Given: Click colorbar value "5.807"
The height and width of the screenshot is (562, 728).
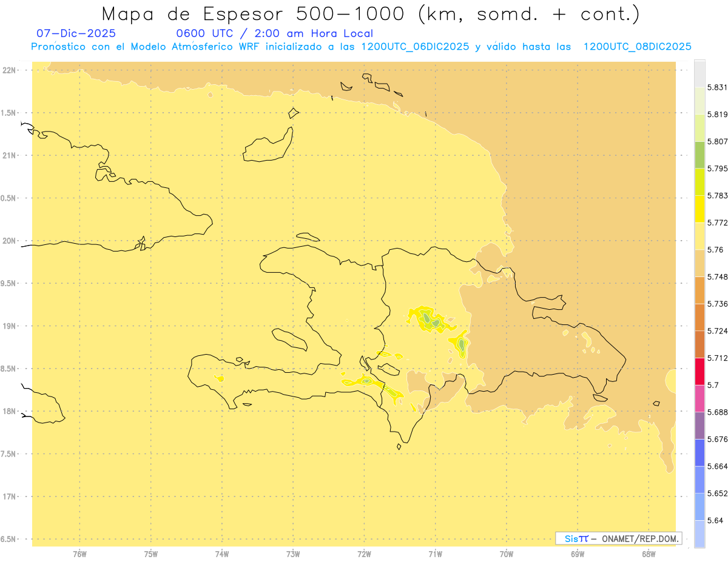Looking at the screenshot, I should point(717,141).
